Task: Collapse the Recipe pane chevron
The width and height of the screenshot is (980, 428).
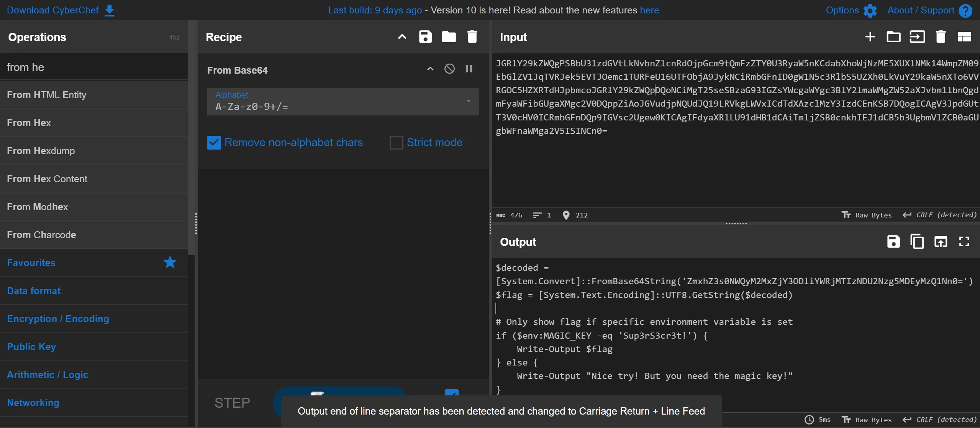Action: pyautogui.click(x=402, y=37)
